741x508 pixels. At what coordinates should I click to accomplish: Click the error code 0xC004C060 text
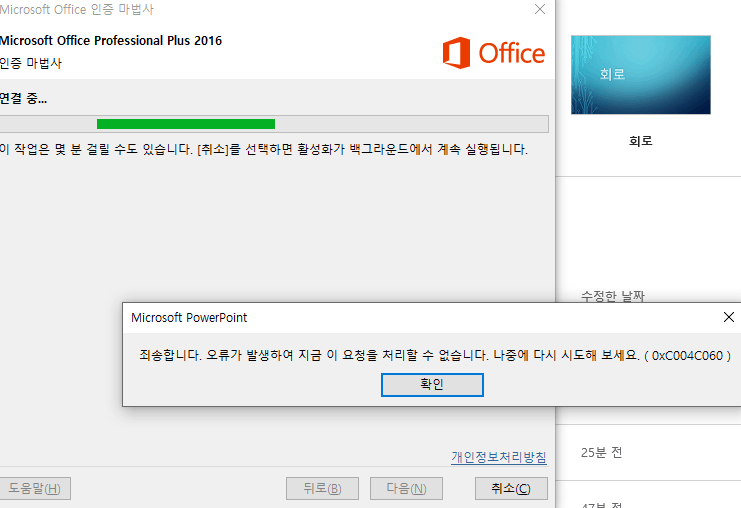click(687, 356)
